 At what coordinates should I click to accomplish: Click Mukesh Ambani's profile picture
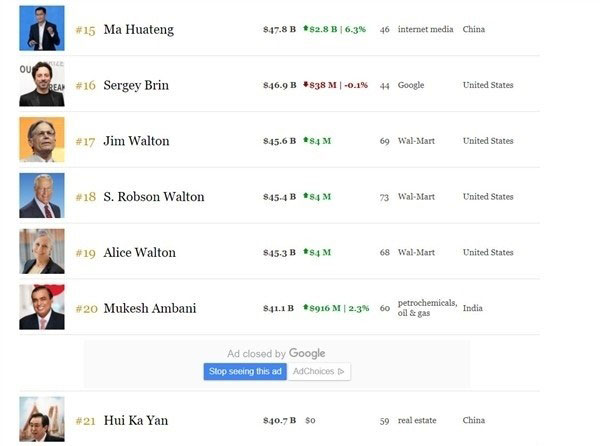[42, 307]
